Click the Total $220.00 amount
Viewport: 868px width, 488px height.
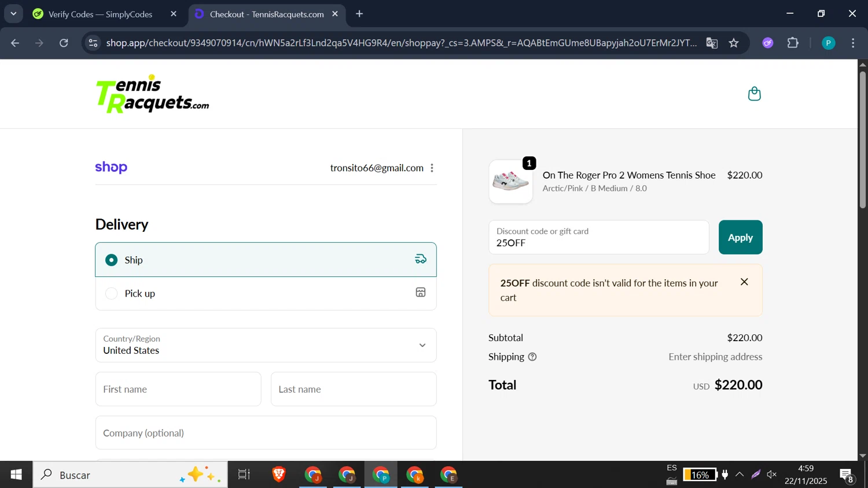point(738,385)
